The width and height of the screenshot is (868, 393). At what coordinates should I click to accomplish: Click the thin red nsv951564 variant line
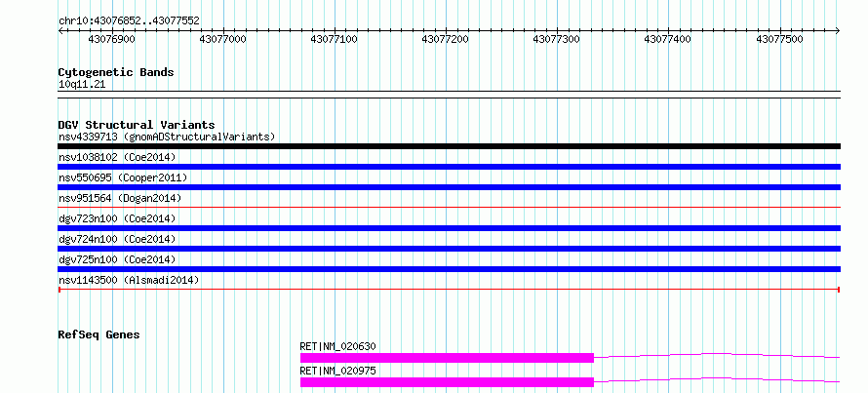pyautogui.click(x=449, y=208)
